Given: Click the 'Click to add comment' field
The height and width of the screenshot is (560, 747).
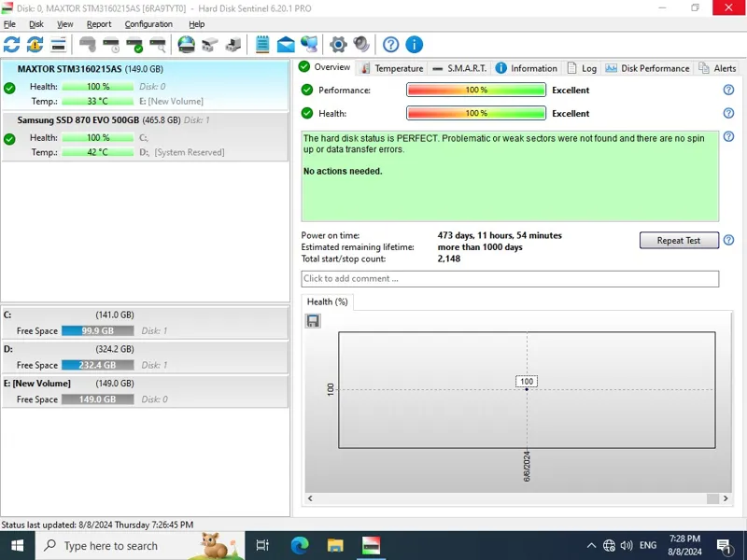Looking at the screenshot, I should pyautogui.click(x=510, y=278).
